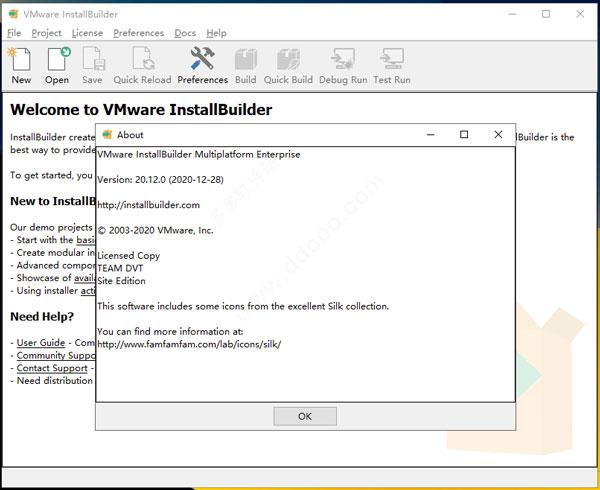
Task: Open the File menu
Action: point(14,33)
